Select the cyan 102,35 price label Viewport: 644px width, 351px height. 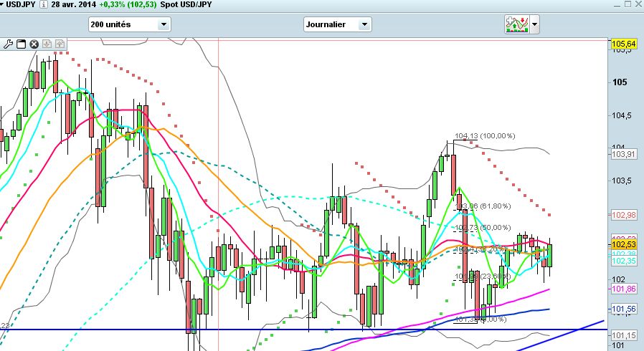tap(624, 261)
